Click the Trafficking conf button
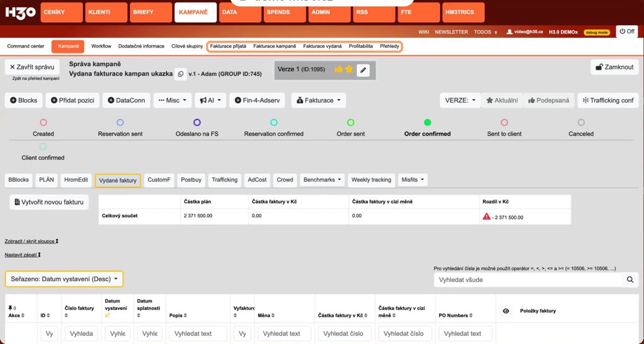 pos(608,100)
